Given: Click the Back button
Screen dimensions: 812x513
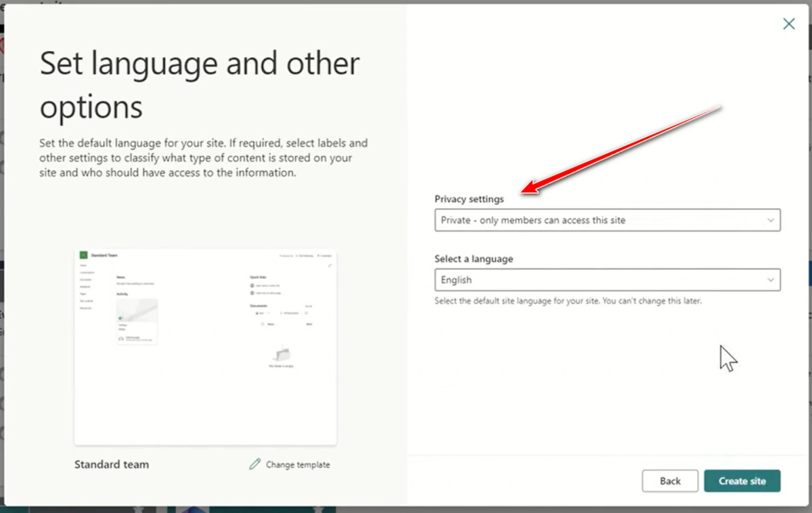Looking at the screenshot, I should pyautogui.click(x=670, y=481).
